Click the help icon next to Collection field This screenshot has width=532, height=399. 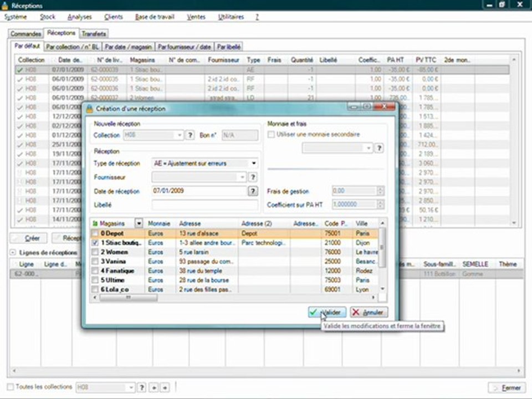coord(190,135)
